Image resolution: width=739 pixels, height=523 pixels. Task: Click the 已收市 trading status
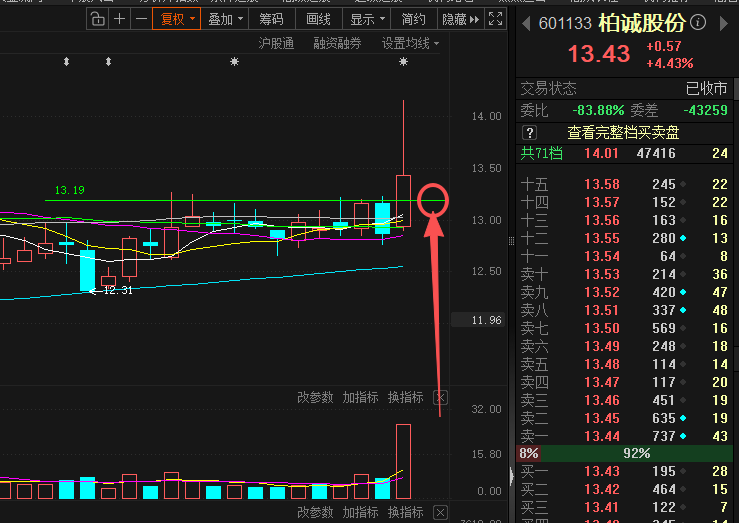coord(706,89)
